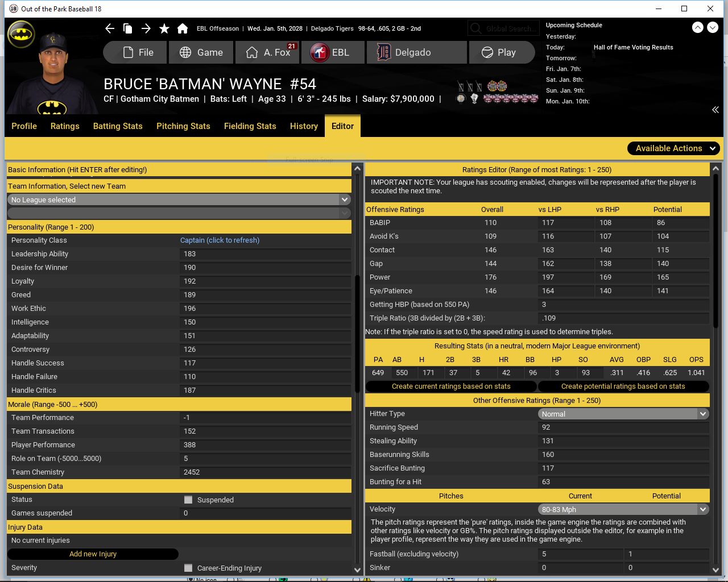Viewport: 728px width, 582px height.
Task: Click the Batman team logo
Action: (21, 35)
